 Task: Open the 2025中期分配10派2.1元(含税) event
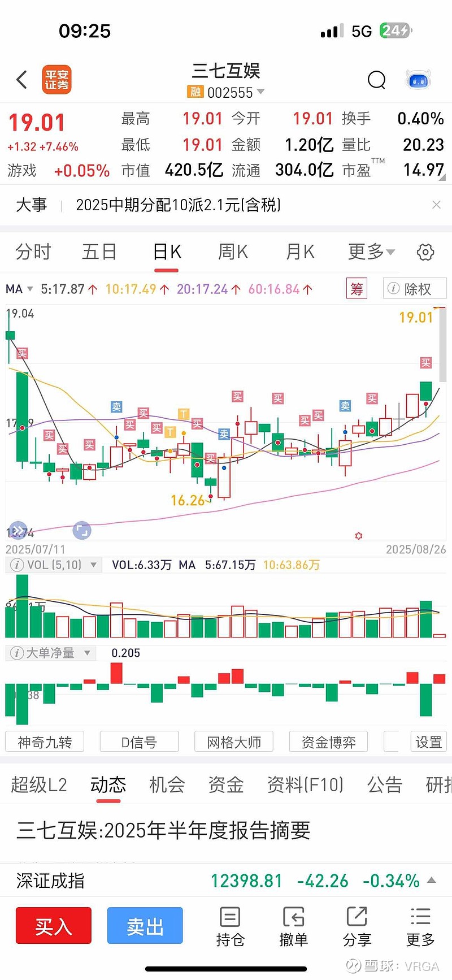179,205
